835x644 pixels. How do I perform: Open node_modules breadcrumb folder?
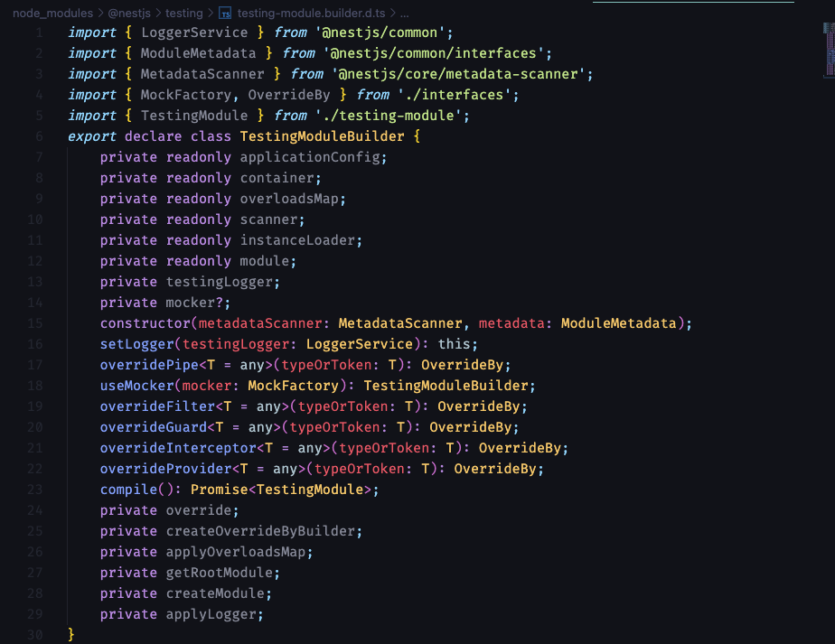pyautogui.click(x=52, y=14)
